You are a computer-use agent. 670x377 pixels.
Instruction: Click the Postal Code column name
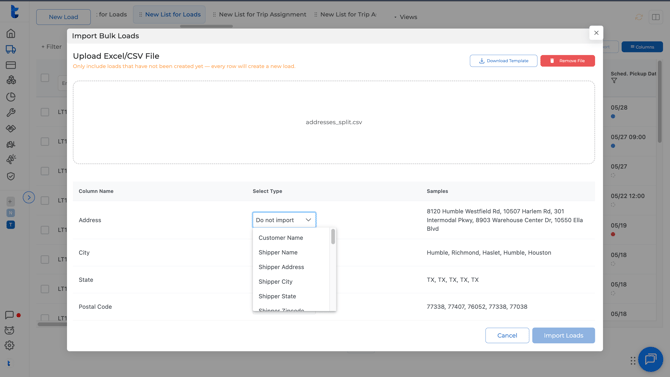coord(95,306)
